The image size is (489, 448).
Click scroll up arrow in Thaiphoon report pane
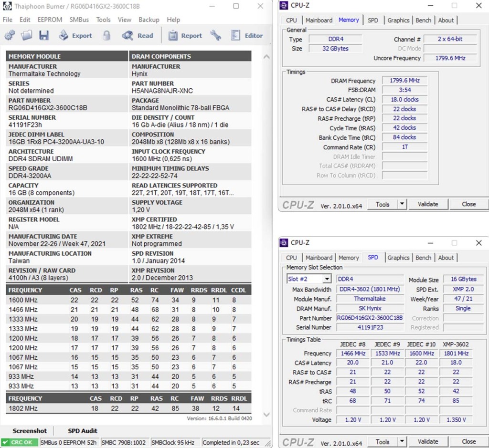pos(266,57)
